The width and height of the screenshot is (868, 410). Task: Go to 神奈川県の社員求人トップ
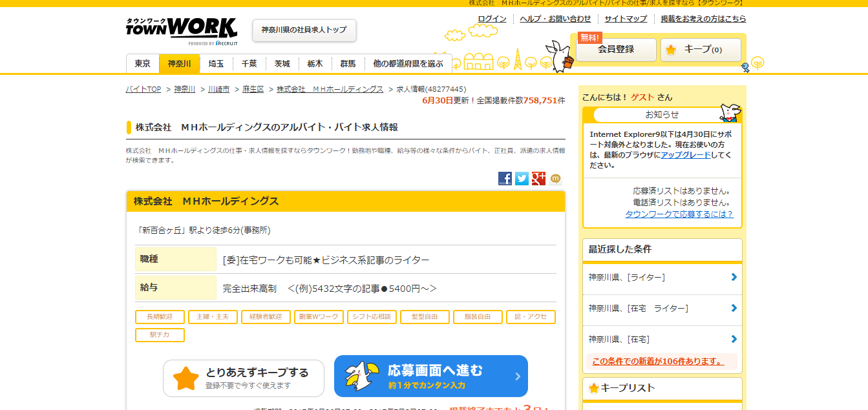[304, 30]
